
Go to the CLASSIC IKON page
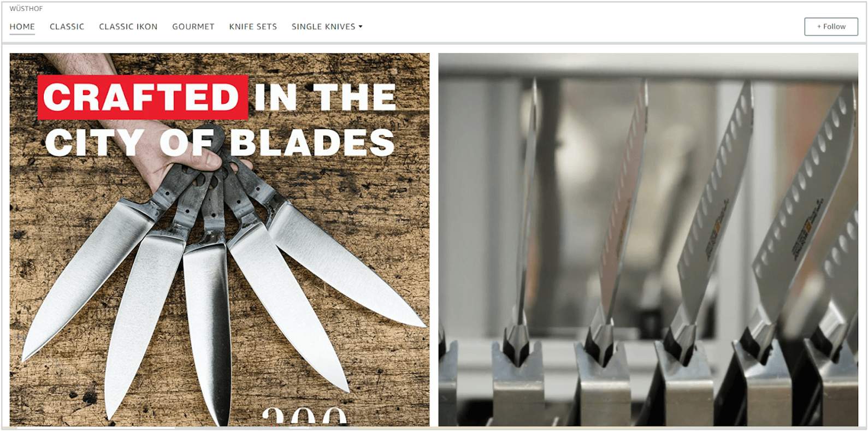(x=128, y=27)
